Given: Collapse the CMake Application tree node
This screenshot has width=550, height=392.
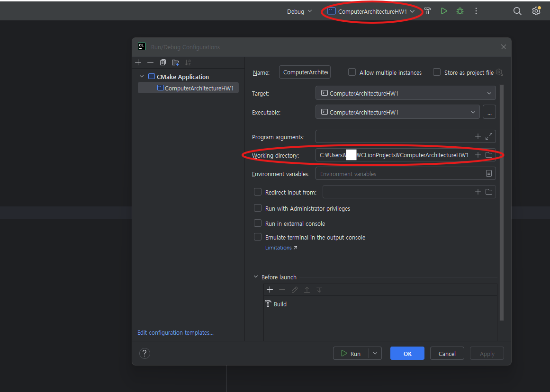Looking at the screenshot, I should pos(142,76).
